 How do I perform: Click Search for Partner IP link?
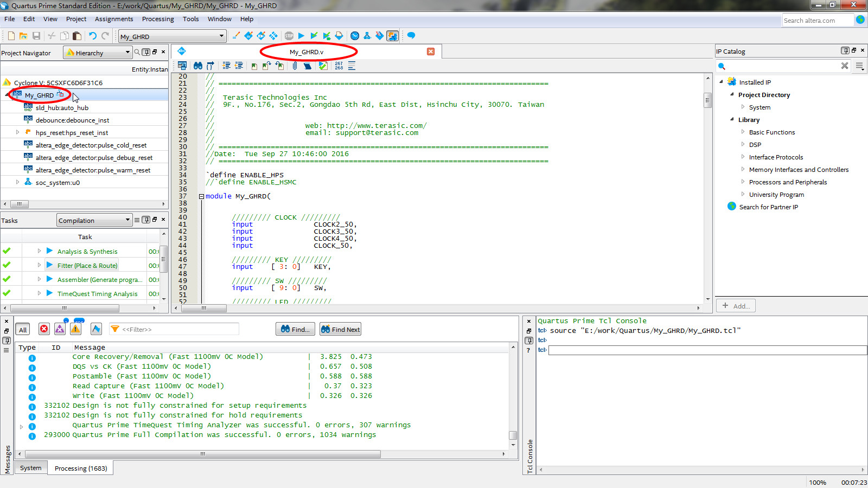pos(768,207)
